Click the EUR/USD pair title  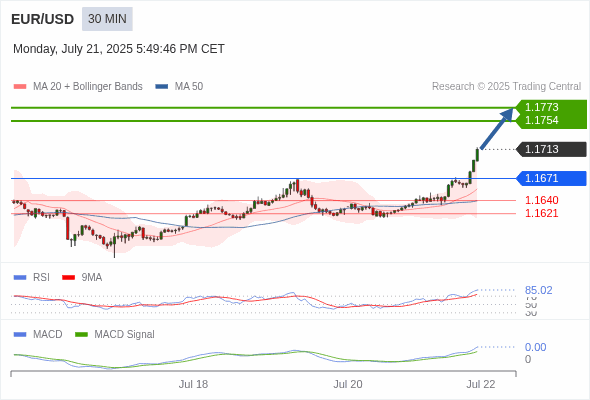[43, 19]
